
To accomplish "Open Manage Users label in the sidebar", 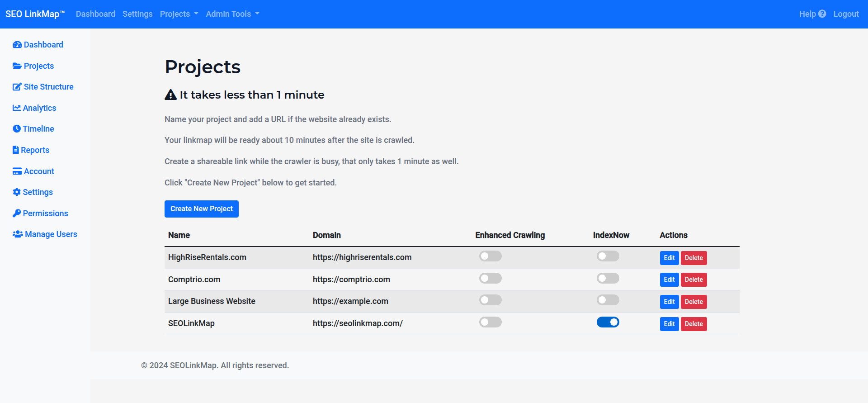I will coord(51,234).
